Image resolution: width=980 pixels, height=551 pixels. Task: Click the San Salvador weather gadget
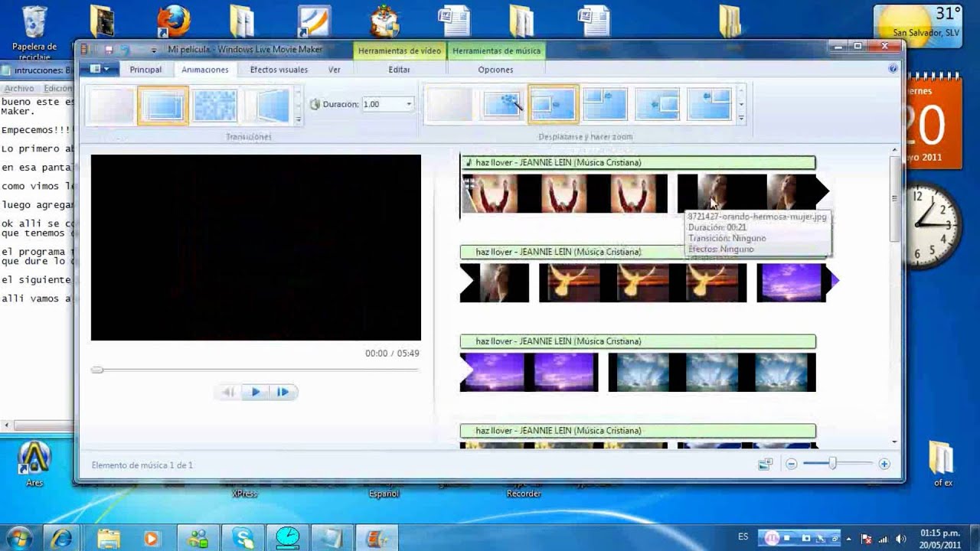pyautogui.click(x=917, y=25)
